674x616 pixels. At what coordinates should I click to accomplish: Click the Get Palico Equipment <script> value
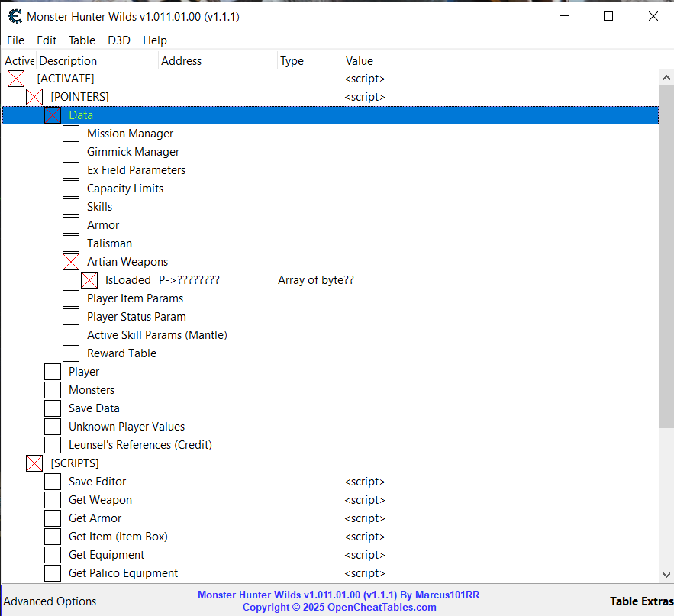[365, 573]
